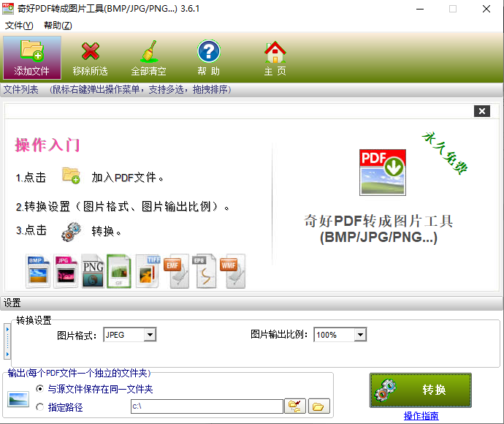
Task: Open the 文件(Y) menu
Action: (x=19, y=26)
